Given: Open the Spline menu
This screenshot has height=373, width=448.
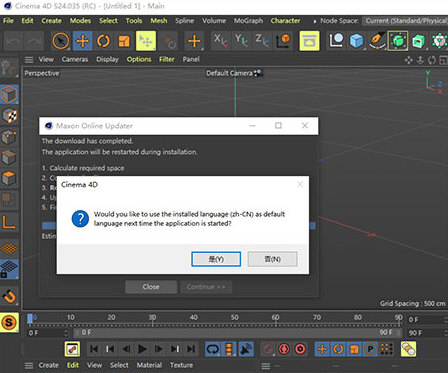Looking at the screenshot, I should (184, 21).
